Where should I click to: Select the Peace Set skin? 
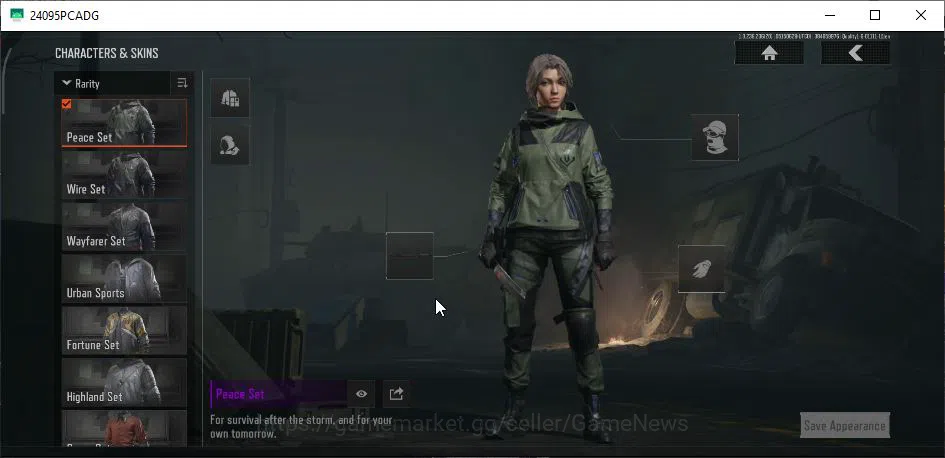124,123
